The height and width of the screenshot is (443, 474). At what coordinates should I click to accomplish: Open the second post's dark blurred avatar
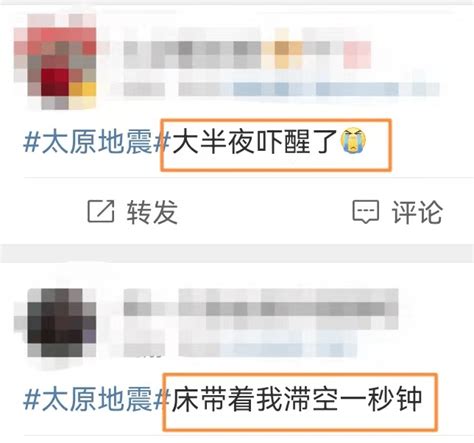pos(55,323)
